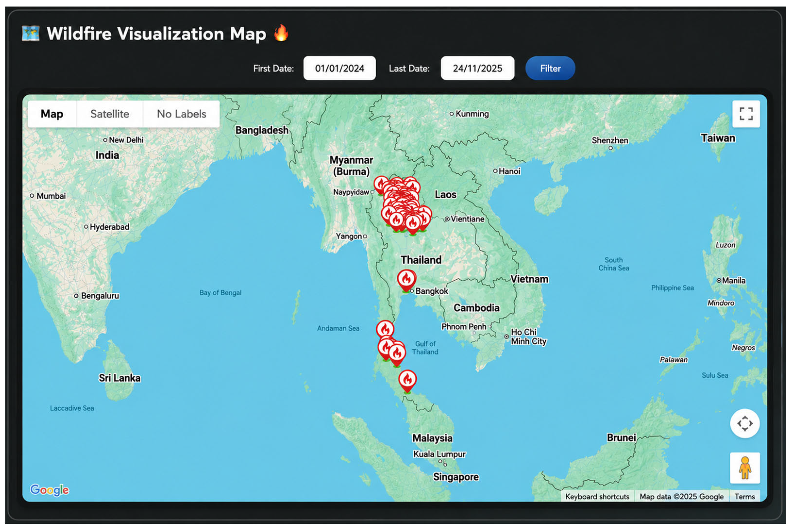
Task: Focus the Last Date input field
Action: pyautogui.click(x=477, y=68)
